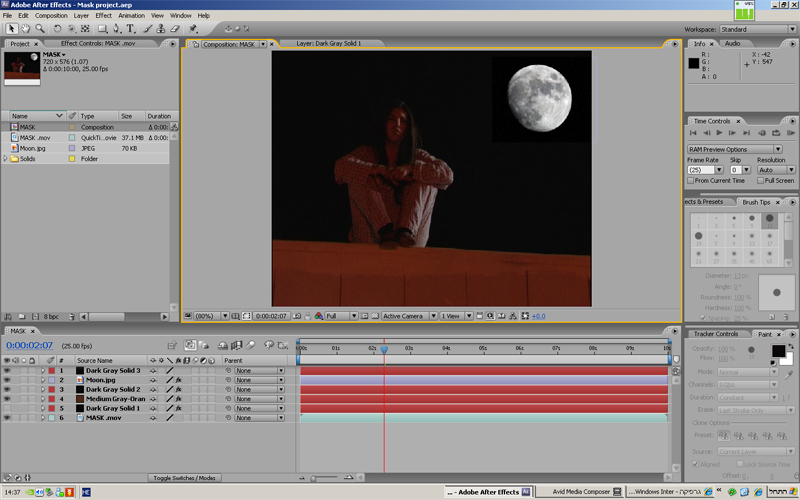Select the Eraser tool
Screen dimensions: 800x500
point(175,29)
